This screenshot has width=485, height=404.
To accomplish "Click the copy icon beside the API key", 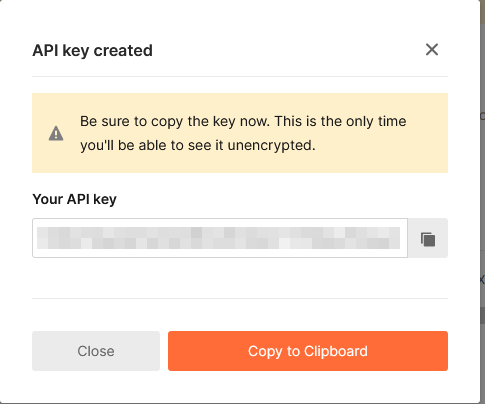I will click(428, 239).
